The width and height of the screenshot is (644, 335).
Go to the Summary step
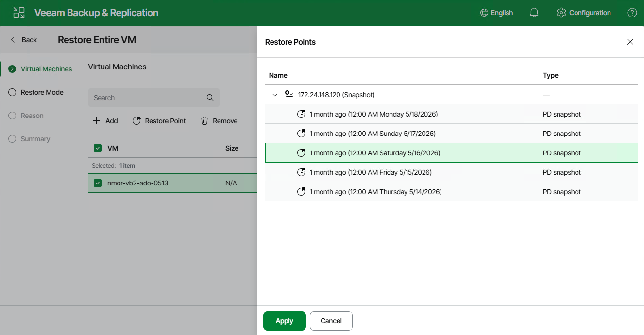click(x=35, y=139)
